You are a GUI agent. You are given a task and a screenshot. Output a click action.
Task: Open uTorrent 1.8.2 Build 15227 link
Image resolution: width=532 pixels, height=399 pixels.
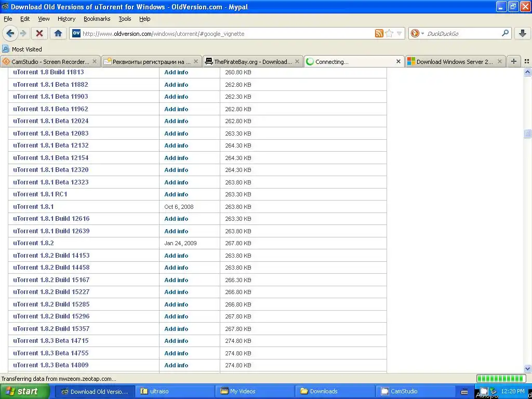pos(51,292)
